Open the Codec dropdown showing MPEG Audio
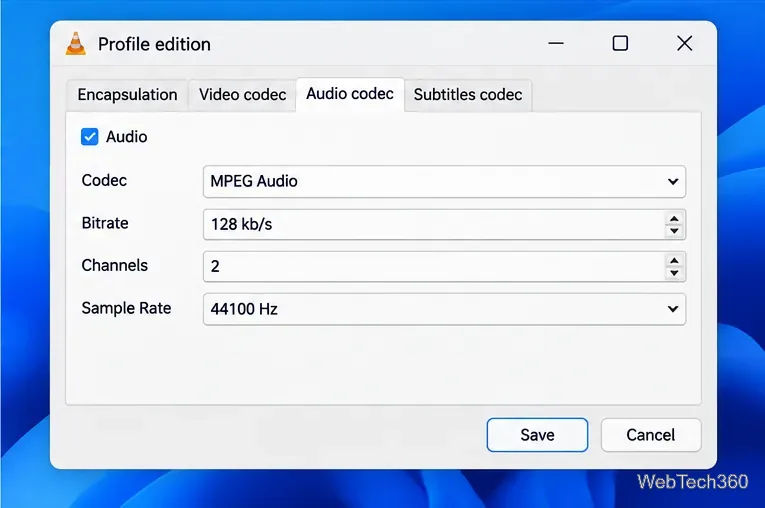The image size is (765, 508). (444, 182)
